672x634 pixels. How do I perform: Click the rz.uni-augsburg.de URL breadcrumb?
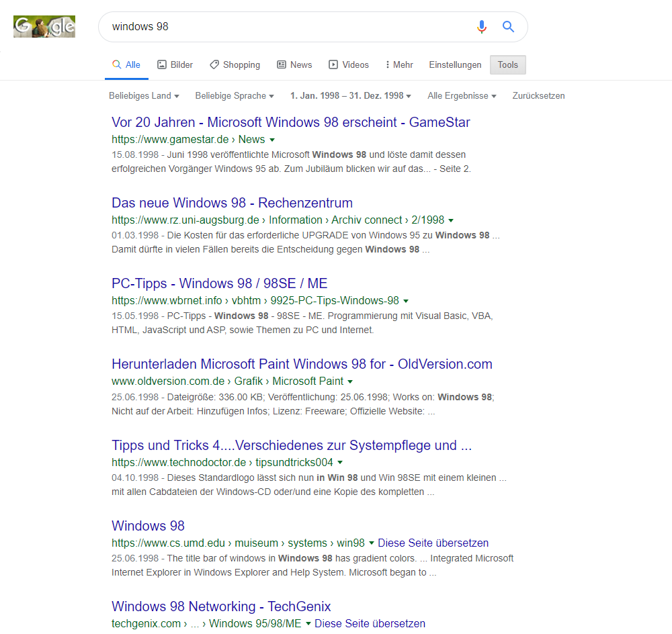point(278,220)
